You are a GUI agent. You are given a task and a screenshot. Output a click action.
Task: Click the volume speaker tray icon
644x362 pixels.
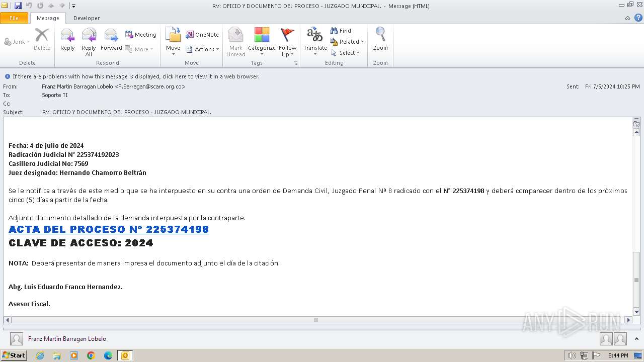pos(572,355)
